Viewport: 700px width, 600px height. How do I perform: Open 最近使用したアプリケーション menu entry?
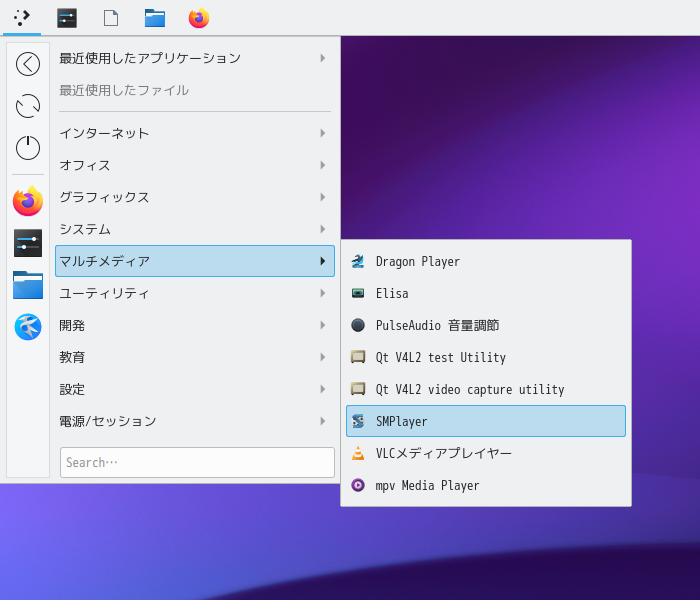pyautogui.click(x=195, y=58)
